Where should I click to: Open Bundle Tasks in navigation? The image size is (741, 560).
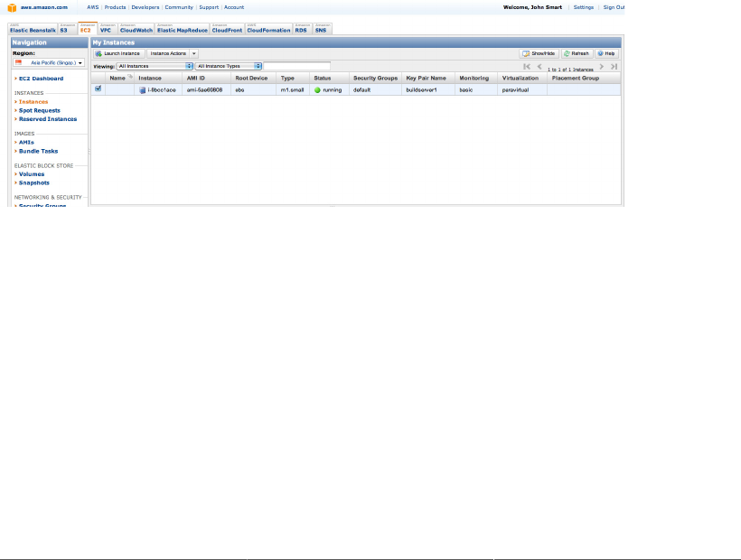(38, 151)
